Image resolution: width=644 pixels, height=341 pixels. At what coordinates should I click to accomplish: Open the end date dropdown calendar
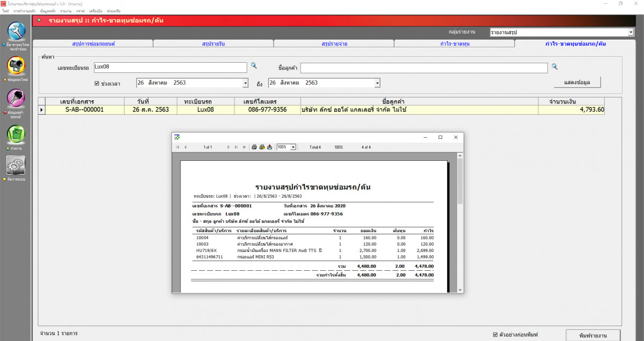(377, 83)
